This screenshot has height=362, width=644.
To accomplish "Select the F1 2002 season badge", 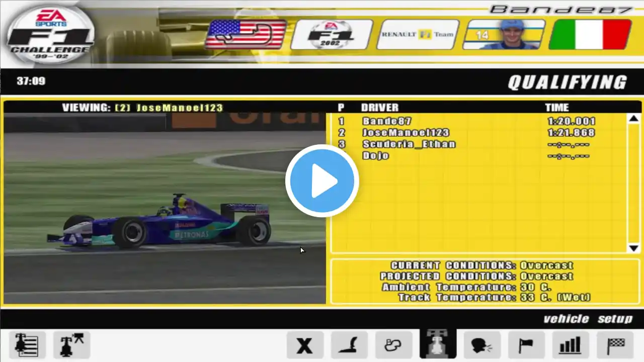I will [x=332, y=34].
